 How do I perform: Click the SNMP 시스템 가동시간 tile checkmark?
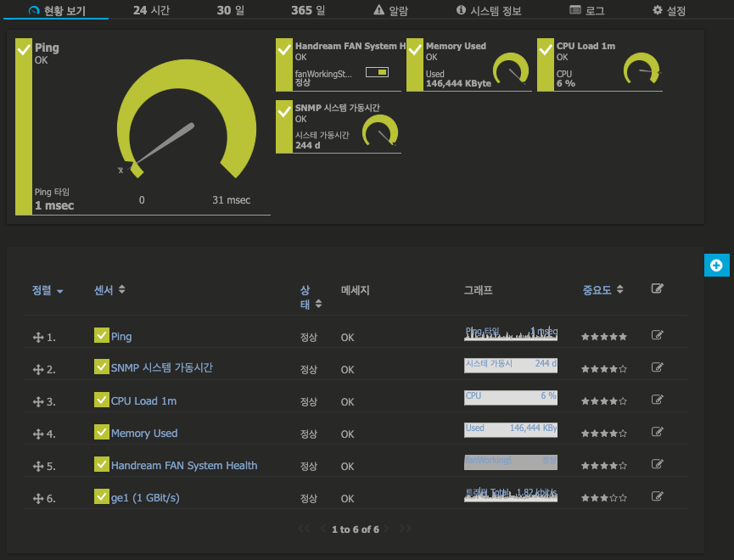click(284, 112)
